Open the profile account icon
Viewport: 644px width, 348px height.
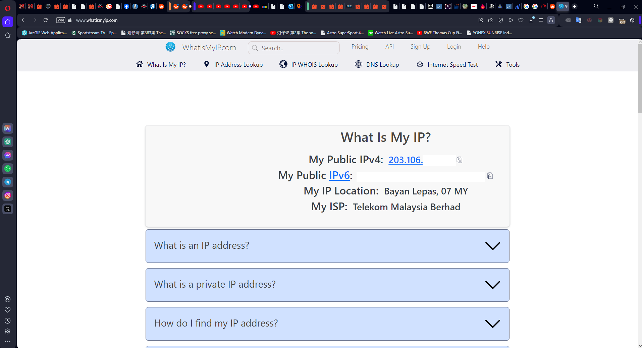551,20
